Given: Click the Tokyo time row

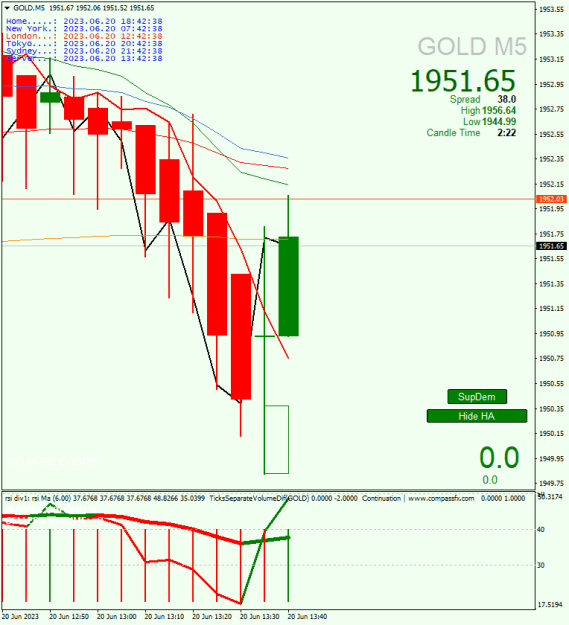Looking at the screenshot, I should click(84, 43).
